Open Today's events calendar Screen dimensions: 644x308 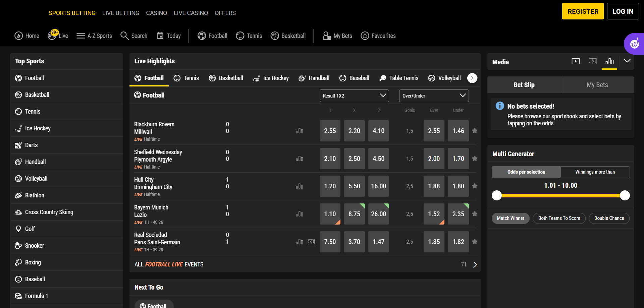click(x=169, y=36)
